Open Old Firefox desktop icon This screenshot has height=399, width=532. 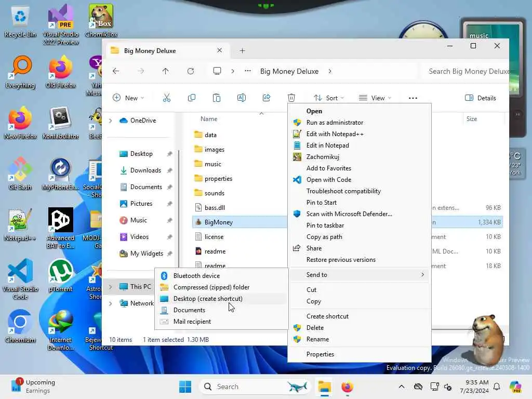point(61,72)
